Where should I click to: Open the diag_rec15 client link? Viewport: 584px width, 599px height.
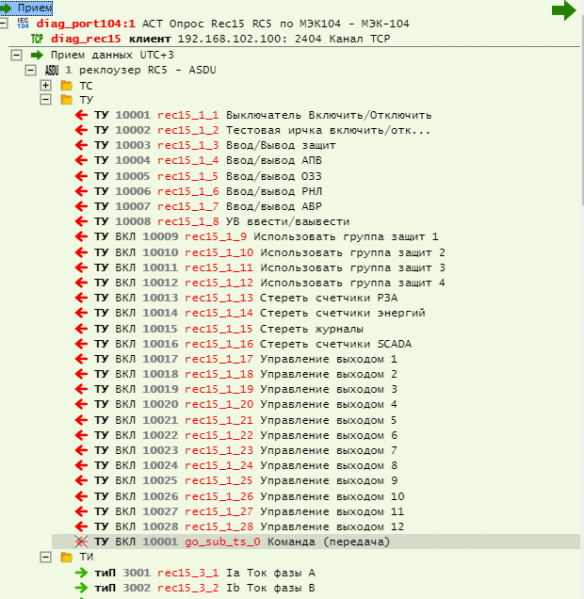[x=86, y=39]
